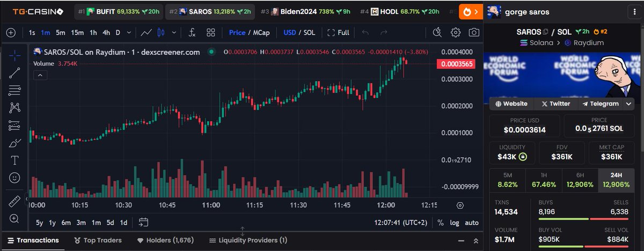Select the brush drawing tool

pos(14,143)
